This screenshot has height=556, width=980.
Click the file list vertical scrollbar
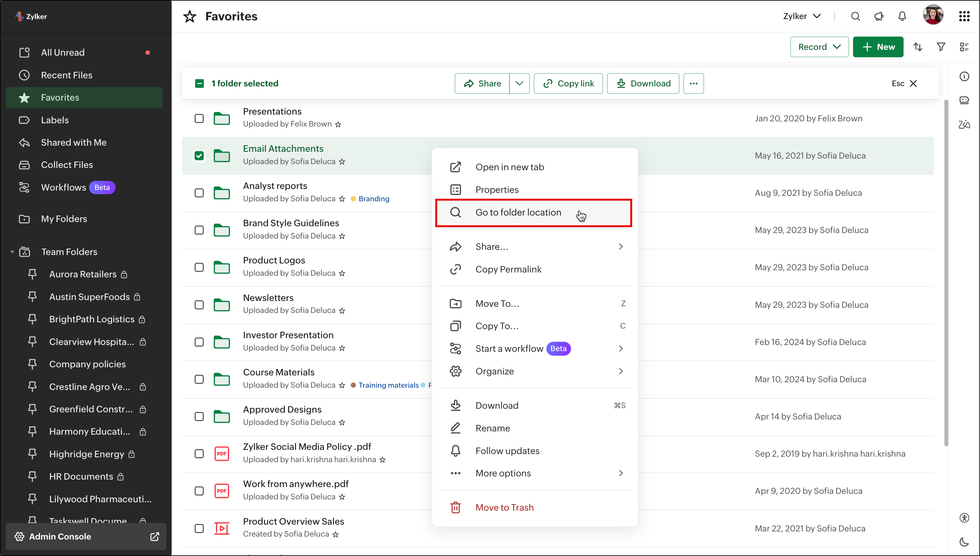[x=946, y=273]
